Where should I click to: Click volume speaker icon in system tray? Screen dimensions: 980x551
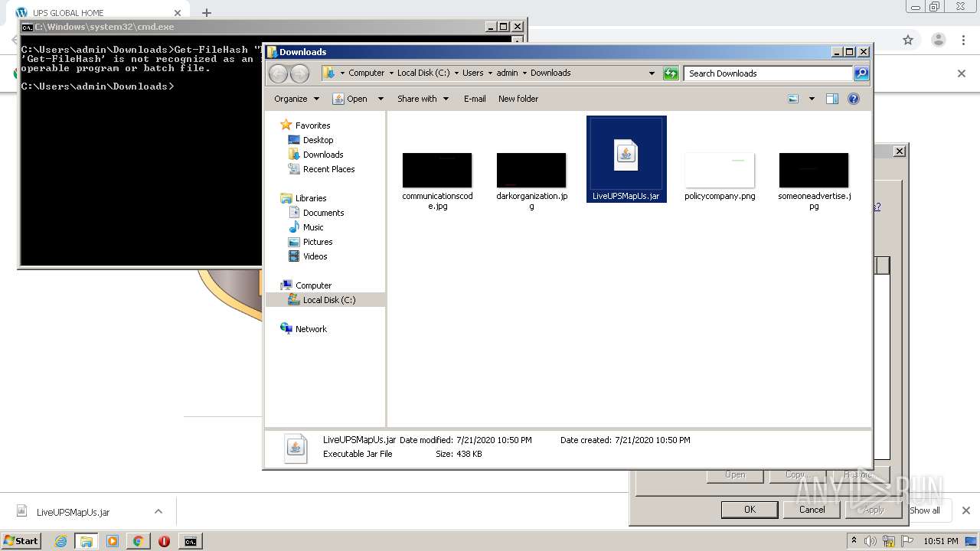tap(871, 541)
